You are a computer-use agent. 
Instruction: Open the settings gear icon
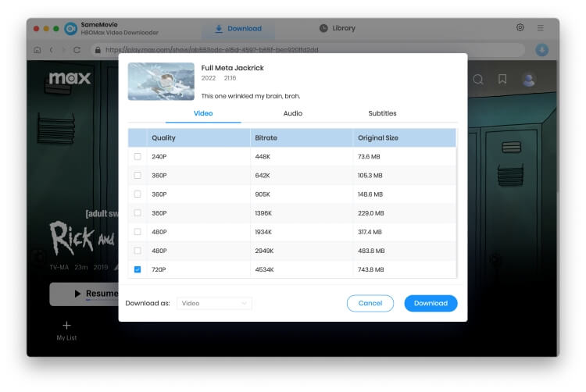[x=520, y=27]
